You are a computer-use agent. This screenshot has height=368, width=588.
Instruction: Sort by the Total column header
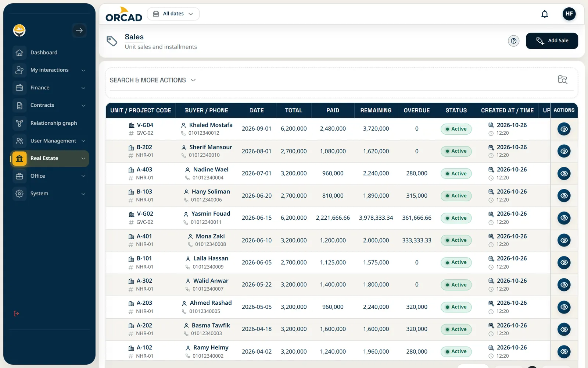pyautogui.click(x=294, y=110)
